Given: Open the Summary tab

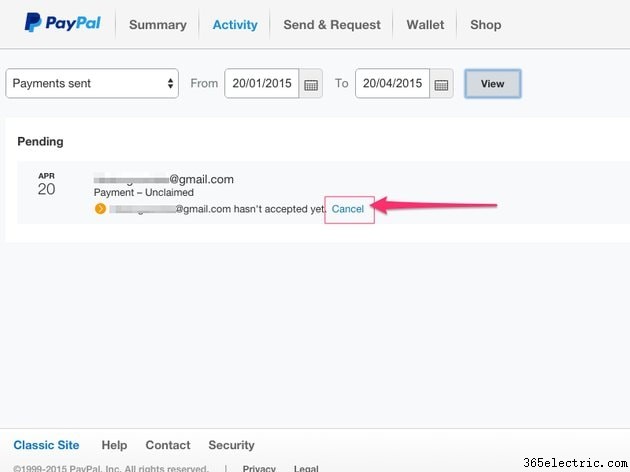Looking at the screenshot, I should (158, 25).
